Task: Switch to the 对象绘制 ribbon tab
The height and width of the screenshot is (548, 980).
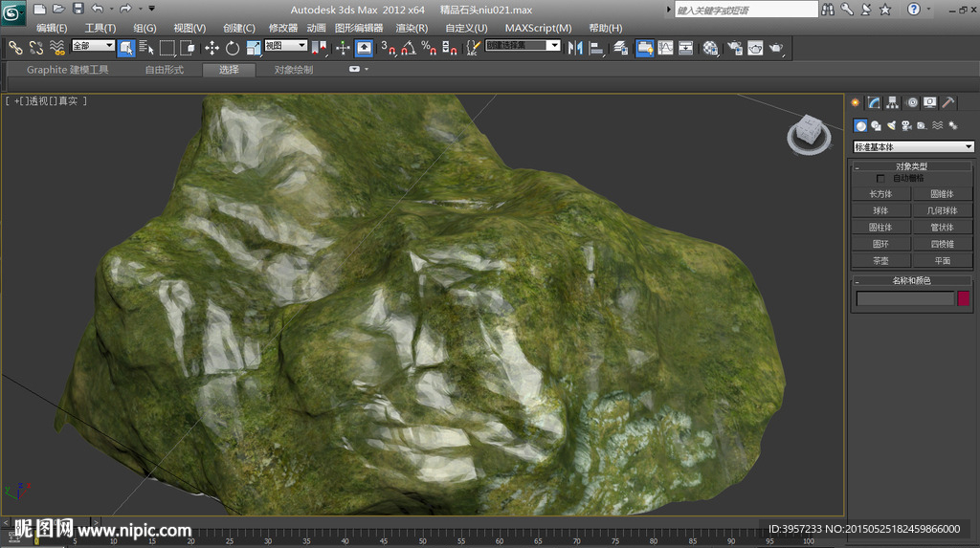Action: click(x=293, y=70)
